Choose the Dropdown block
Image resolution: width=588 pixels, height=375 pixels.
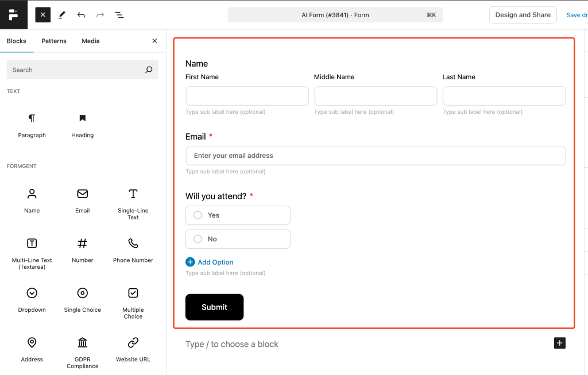[x=32, y=300]
